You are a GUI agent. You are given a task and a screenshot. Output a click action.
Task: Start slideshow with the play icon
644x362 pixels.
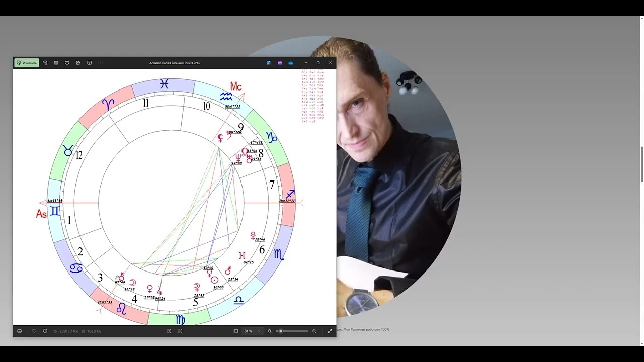point(89,63)
